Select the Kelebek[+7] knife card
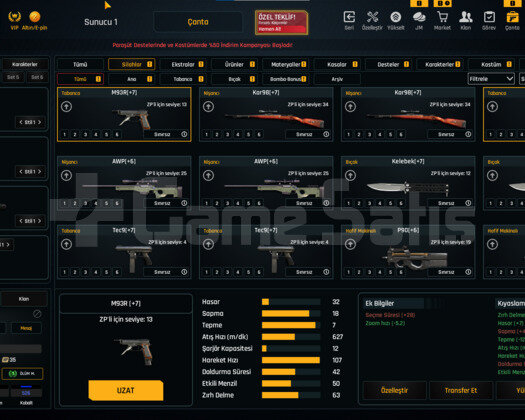Image resolution: width=525 pixels, height=420 pixels. pyautogui.click(x=408, y=183)
